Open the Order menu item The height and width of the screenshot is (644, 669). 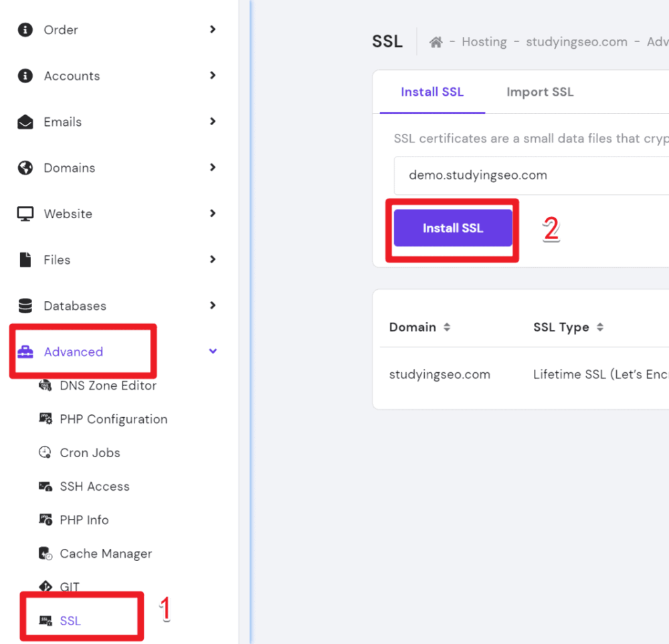tap(61, 30)
